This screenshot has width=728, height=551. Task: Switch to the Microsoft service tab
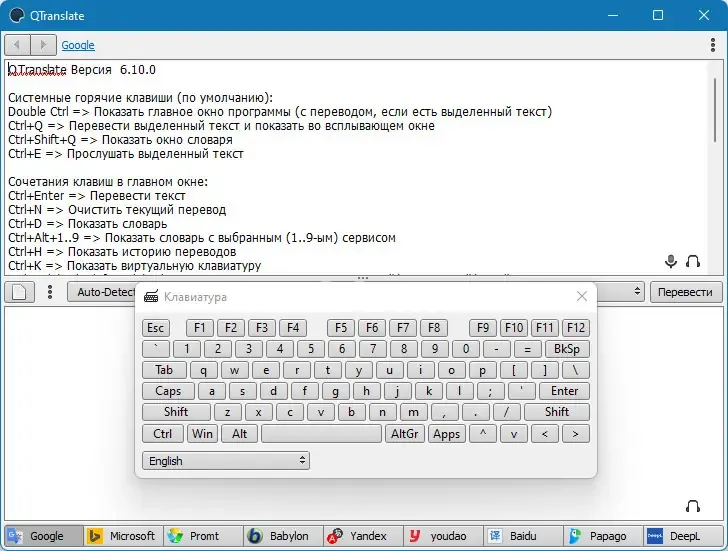pyautogui.click(x=124, y=536)
